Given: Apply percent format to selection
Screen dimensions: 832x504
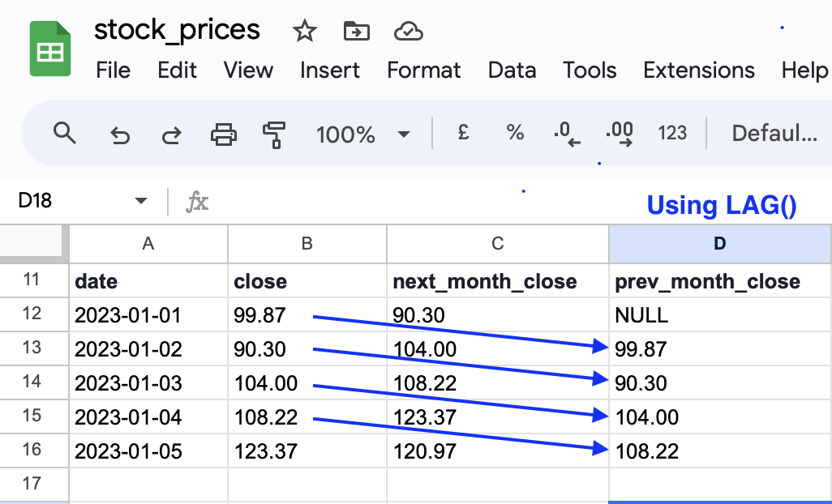Looking at the screenshot, I should click(x=515, y=134).
